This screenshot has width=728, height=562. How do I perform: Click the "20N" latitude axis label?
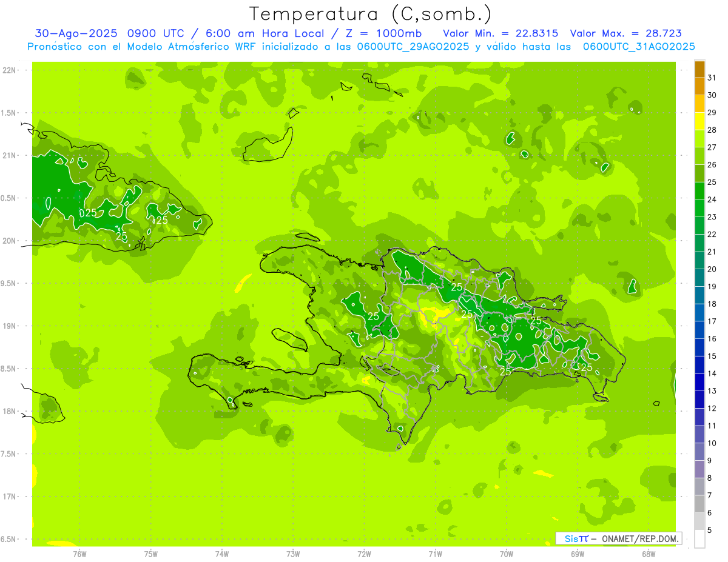tap(10, 241)
